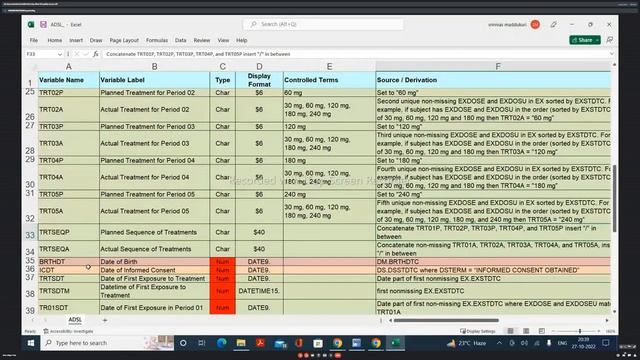Screen dimensions: 640x360
Task: Open Share button dropdown arrow
Action: [597, 40]
